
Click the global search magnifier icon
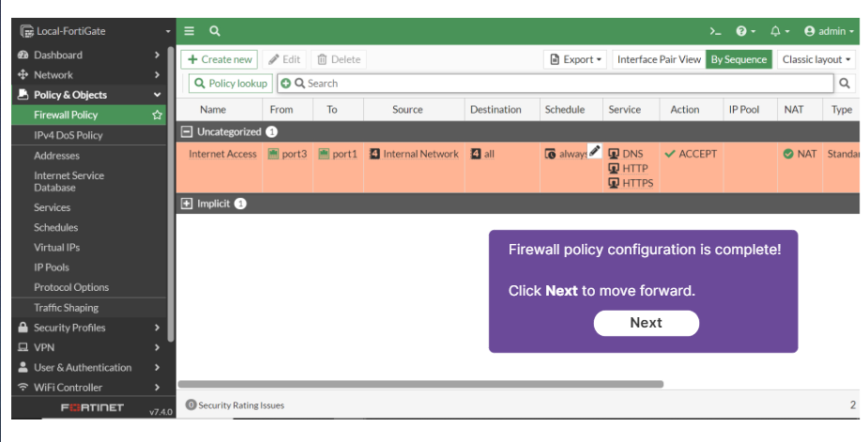tap(215, 31)
